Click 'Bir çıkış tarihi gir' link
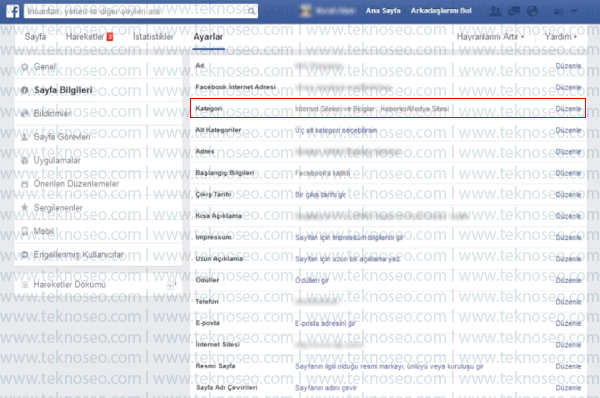 320,195
